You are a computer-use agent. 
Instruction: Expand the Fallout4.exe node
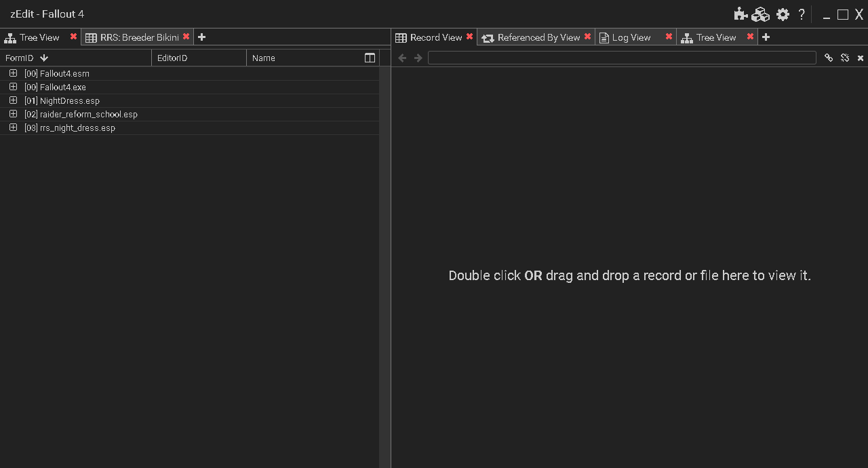[x=13, y=87]
